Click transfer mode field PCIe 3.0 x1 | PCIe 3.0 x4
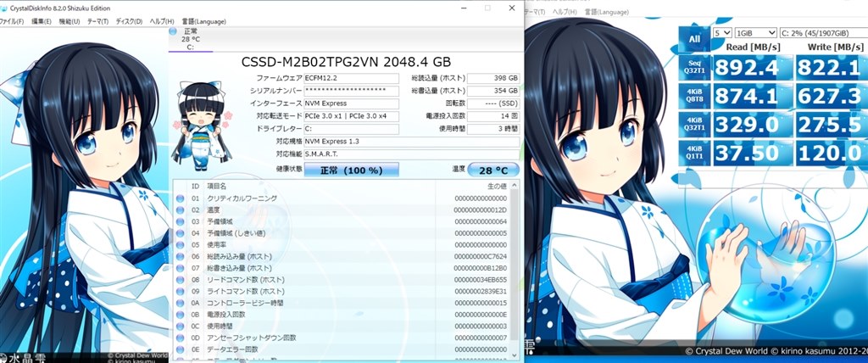The width and height of the screenshot is (868, 363). pyautogui.click(x=352, y=116)
